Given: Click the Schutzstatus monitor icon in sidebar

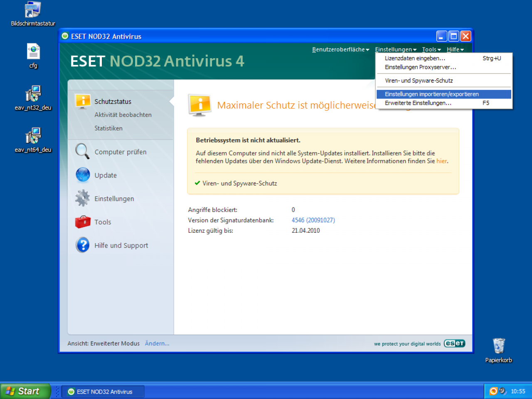Looking at the screenshot, I should tap(83, 101).
